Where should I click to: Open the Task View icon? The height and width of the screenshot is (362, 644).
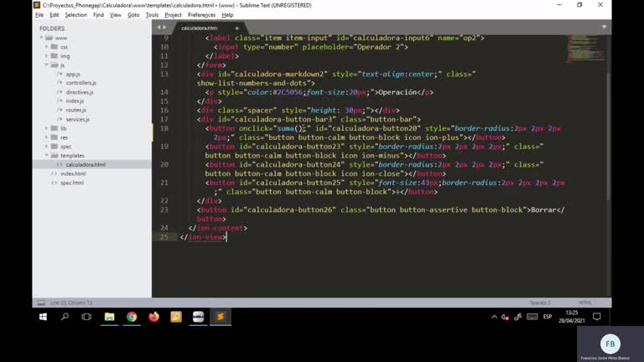86,317
